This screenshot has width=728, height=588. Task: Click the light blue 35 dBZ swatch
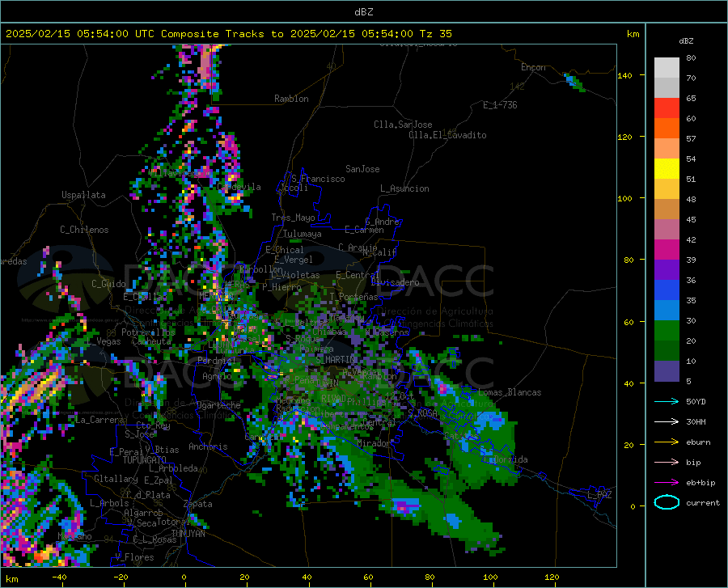pyautogui.click(x=667, y=311)
